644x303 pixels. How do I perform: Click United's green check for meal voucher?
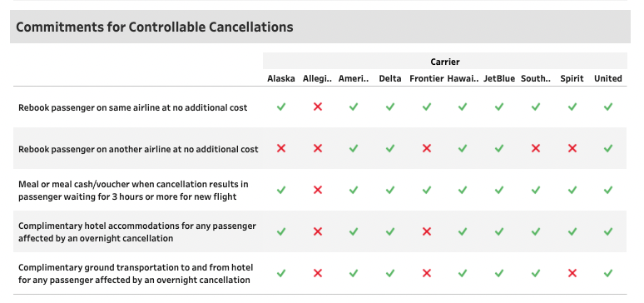(608, 190)
